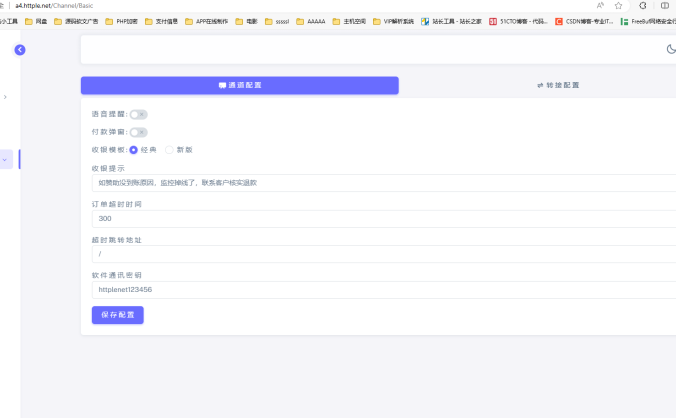This screenshot has height=418, width=676.
Task: Open the PHP加密 bookmark folder
Action: point(122,21)
